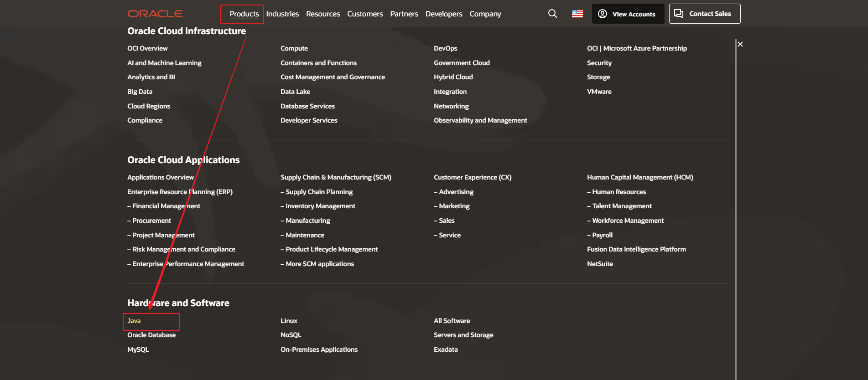Go to OCI Overview
The width and height of the screenshot is (868, 380).
coord(147,48)
